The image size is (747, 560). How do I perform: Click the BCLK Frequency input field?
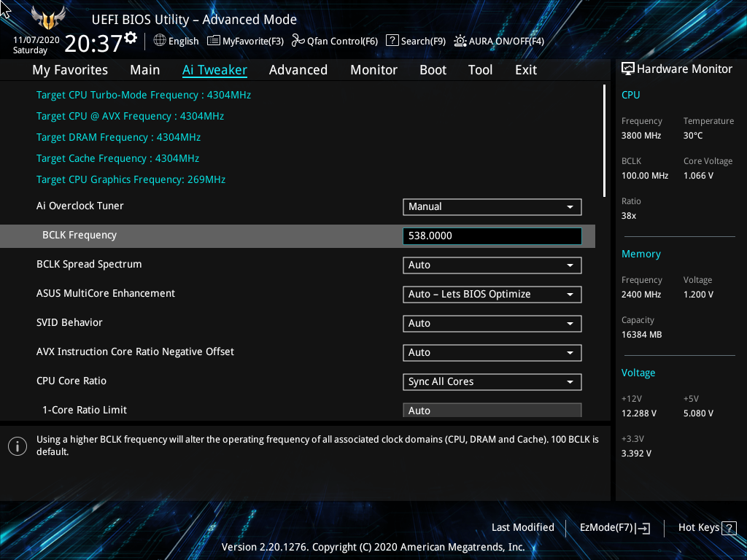492,236
